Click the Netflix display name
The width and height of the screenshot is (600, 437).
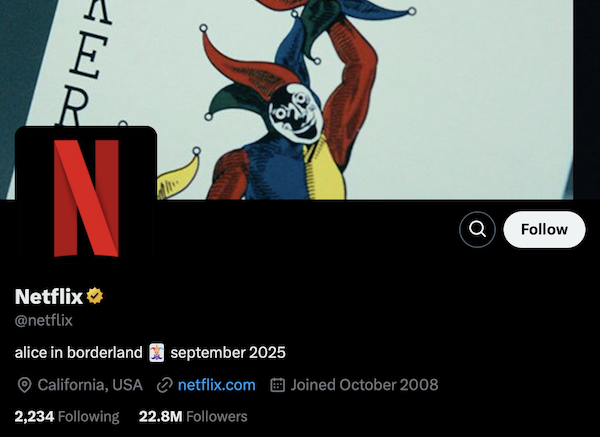coord(49,296)
